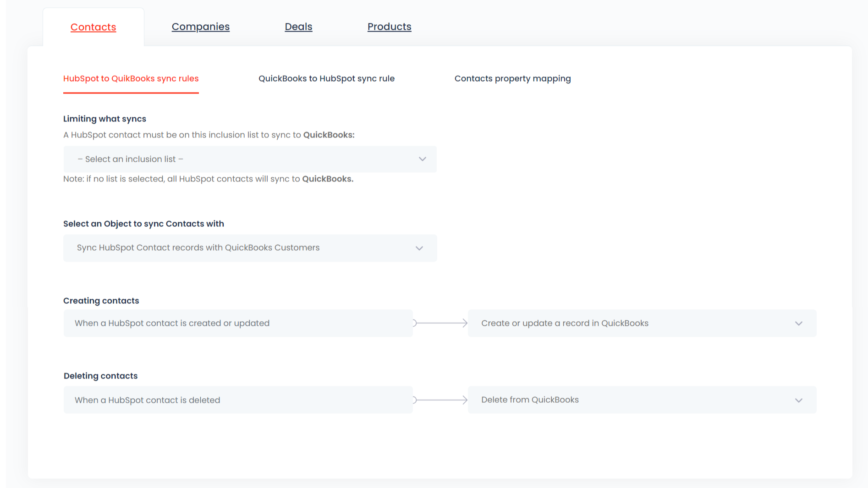Screen dimensions: 868x488
Task: Switch to the Companies tab
Action: pos(201,27)
